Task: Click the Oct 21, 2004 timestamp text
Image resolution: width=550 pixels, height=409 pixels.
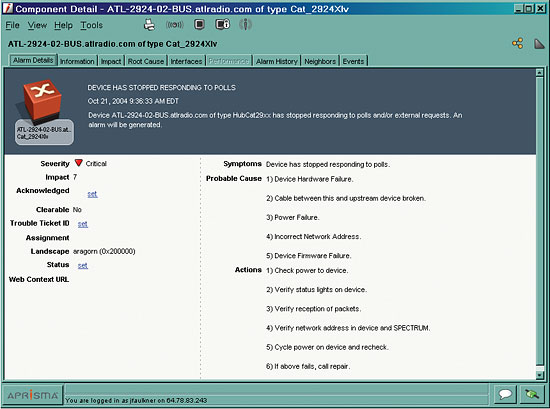Action: pos(133,101)
